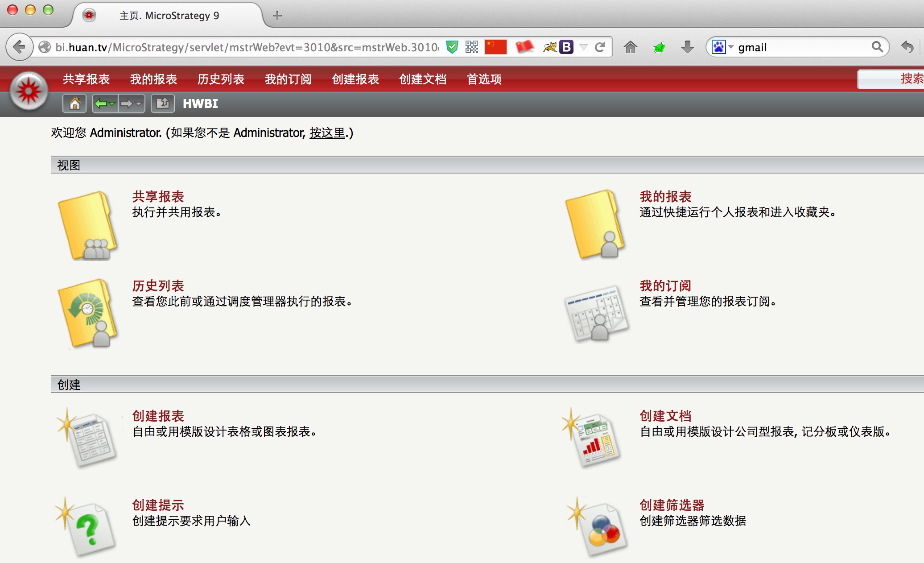Open 历史列表 history folder icon
The width and height of the screenshot is (924, 563).
click(x=88, y=313)
